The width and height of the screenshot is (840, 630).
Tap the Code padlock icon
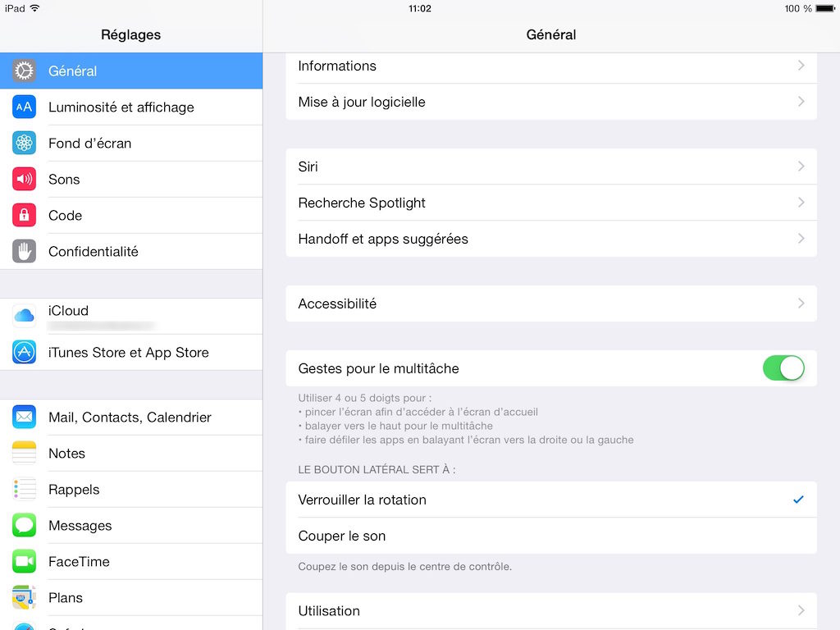[24, 216]
